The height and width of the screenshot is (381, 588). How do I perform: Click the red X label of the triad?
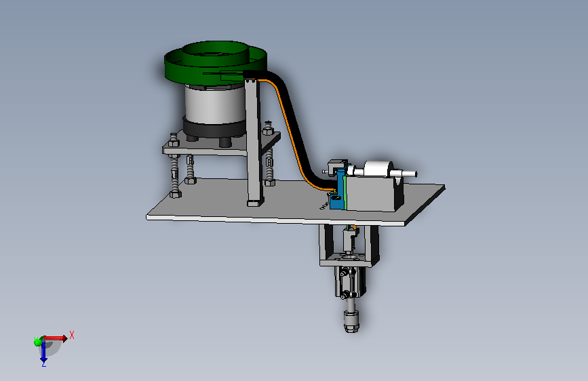point(72,336)
